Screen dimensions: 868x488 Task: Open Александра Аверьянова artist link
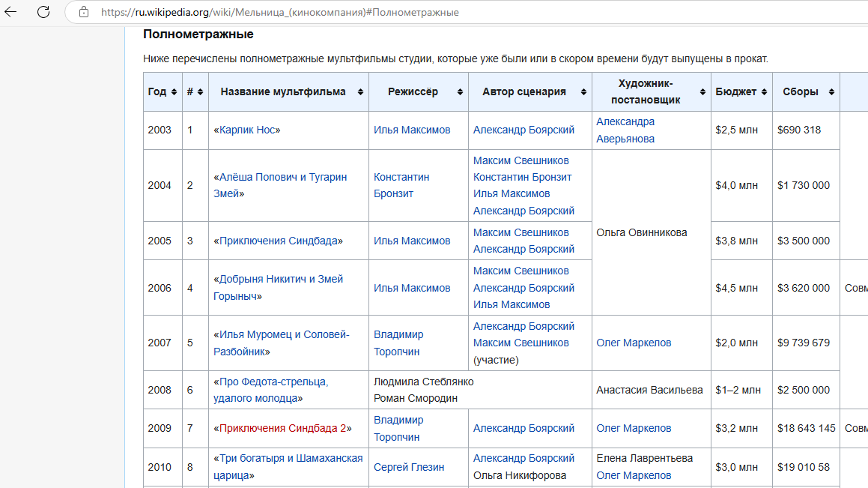[625, 130]
